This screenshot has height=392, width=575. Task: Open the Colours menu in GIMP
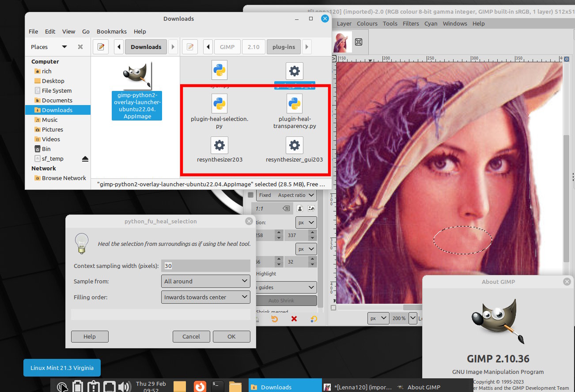point(367,23)
